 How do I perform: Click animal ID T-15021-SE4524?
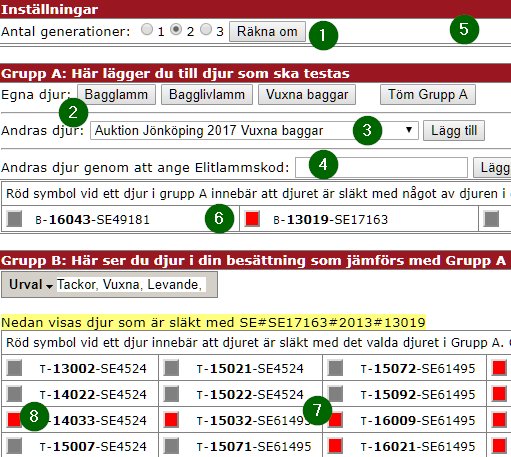(x=250, y=369)
